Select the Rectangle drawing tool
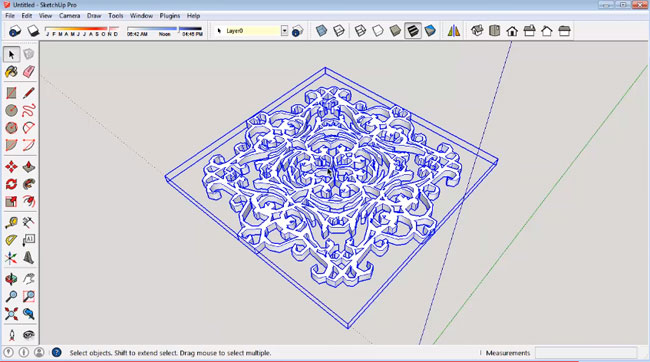Image resolution: width=650 pixels, height=362 pixels. click(x=11, y=93)
